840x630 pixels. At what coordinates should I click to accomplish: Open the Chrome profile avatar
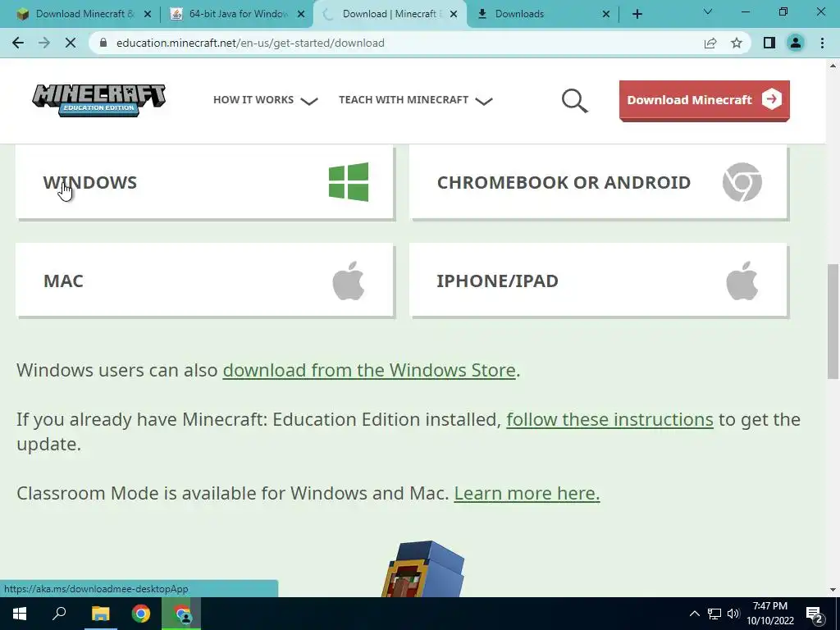tap(796, 43)
